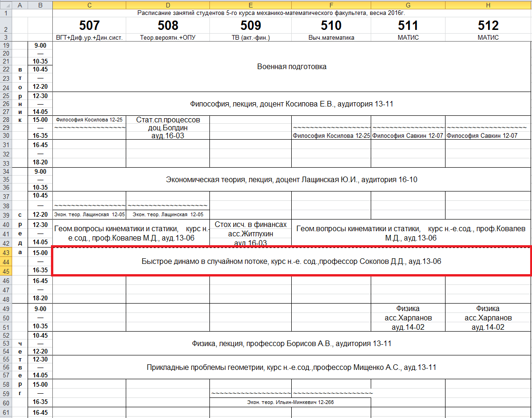
Task: Select the group 507 heading cell
Action: 89,25
